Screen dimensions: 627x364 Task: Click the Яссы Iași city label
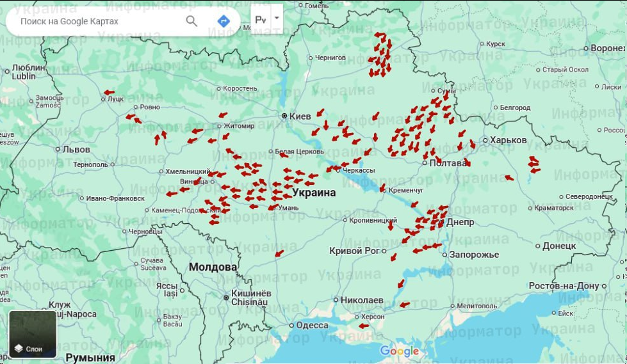point(167,290)
